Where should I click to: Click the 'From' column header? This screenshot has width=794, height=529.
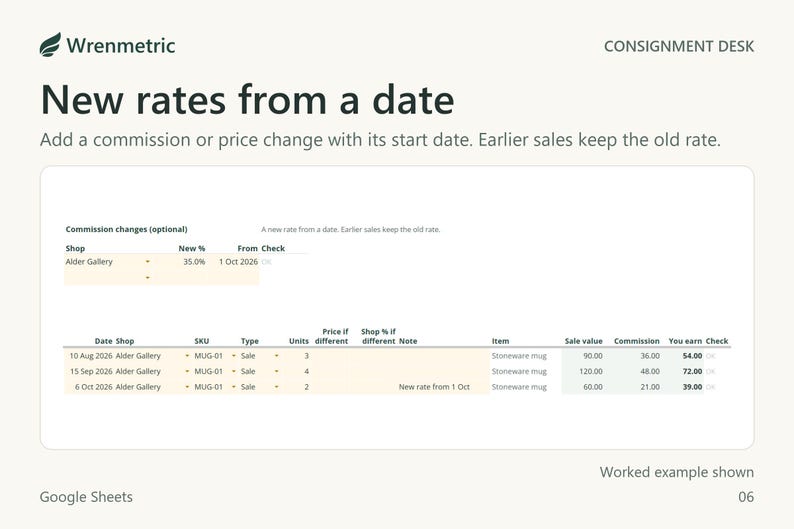point(248,249)
